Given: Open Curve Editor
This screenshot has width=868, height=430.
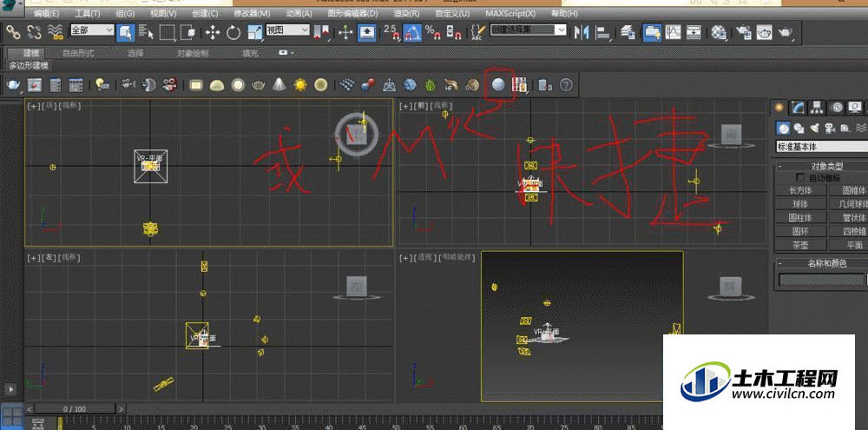Looking at the screenshot, I should point(674,33).
